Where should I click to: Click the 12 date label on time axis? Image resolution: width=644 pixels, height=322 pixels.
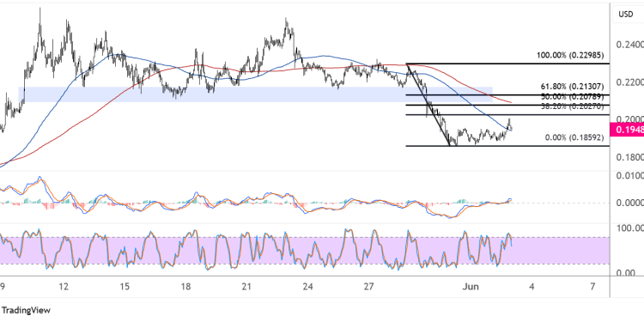click(64, 286)
